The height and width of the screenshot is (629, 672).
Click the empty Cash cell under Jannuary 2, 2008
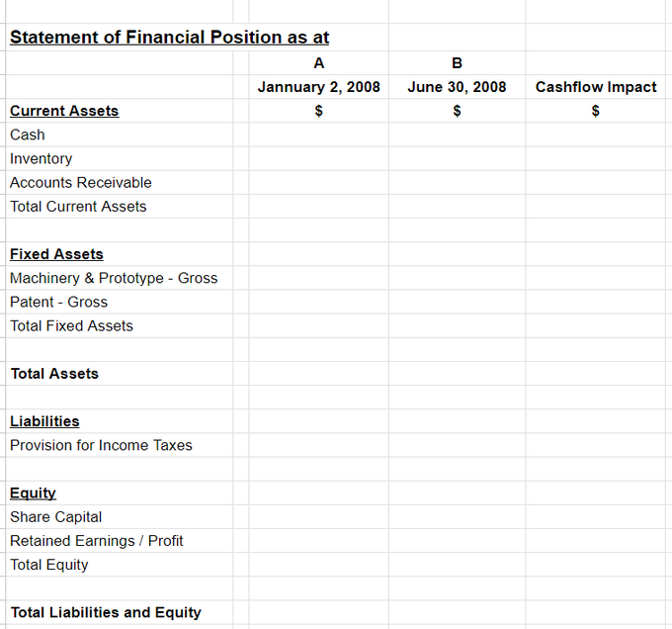(319, 135)
